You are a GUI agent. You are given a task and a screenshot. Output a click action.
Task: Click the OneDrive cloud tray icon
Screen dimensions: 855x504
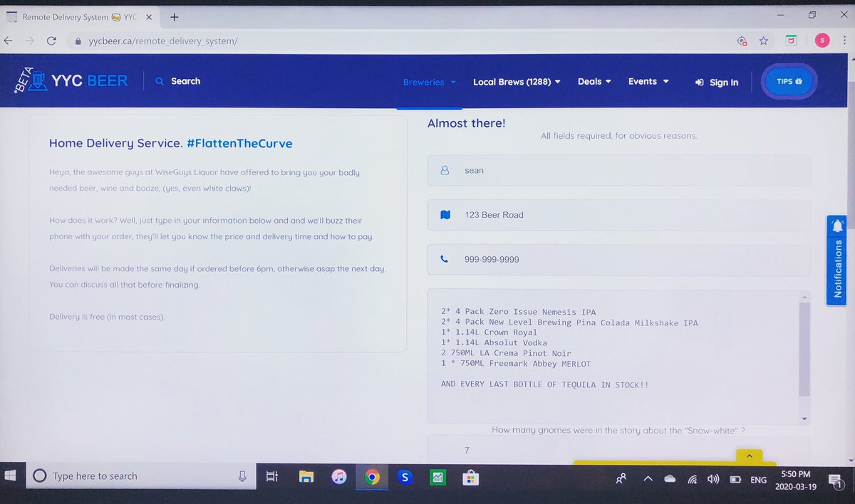[x=670, y=480]
